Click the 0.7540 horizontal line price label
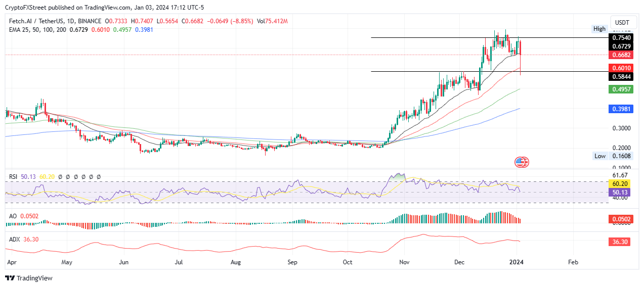Viewport: 644px width, 287px height. [x=621, y=38]
